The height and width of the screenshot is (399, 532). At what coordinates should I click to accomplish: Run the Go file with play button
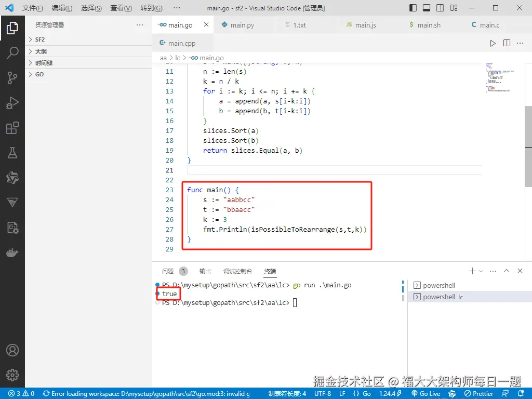pos(493,43)
